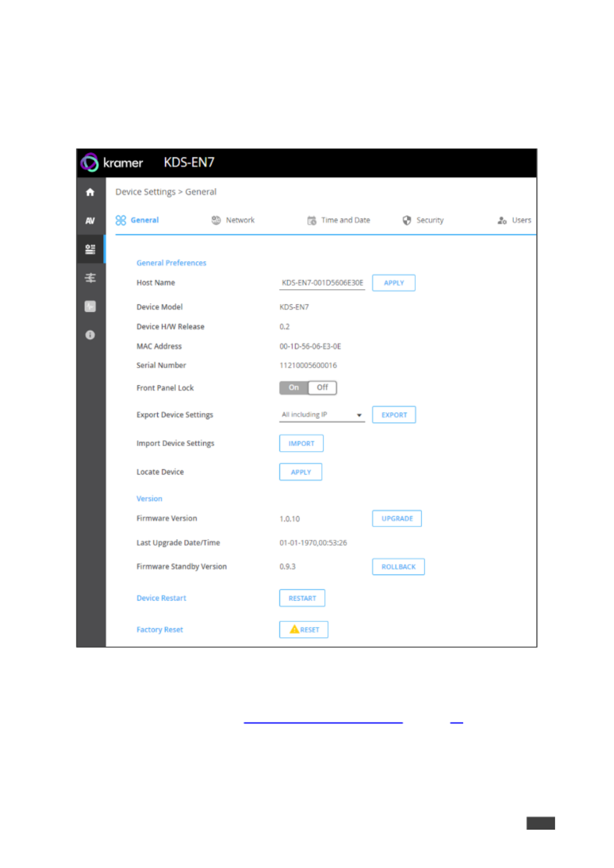Click the General Preferences heading
The height and width of the screenshot is (868, 614).
pyautogui.click(x=172, y=263)
